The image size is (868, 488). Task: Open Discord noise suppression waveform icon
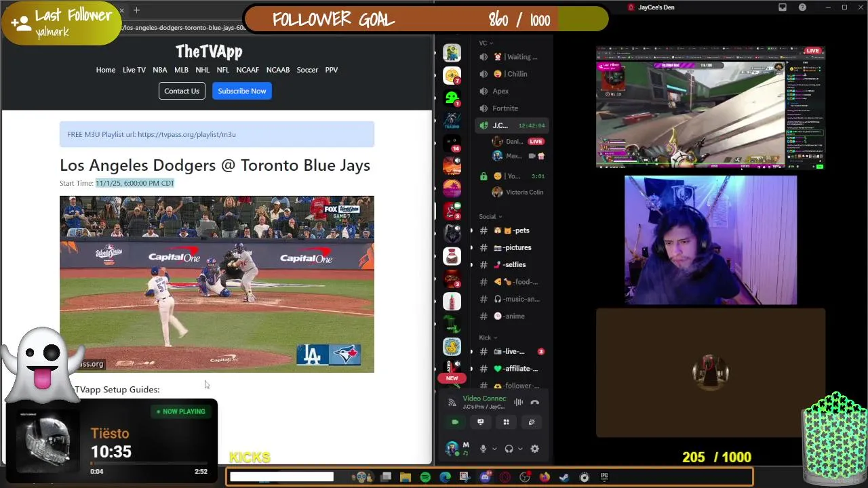(518, 403)
